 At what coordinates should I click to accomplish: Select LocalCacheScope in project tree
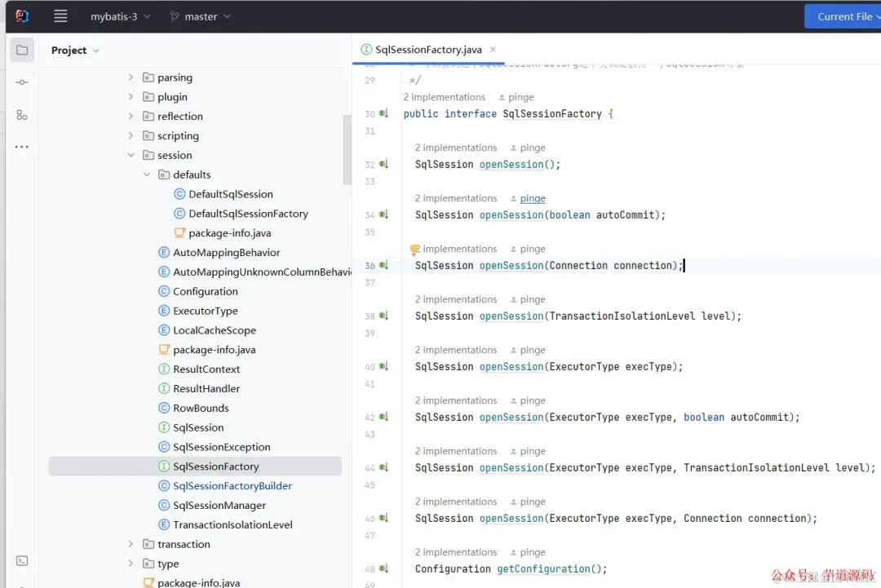[214, 330]
